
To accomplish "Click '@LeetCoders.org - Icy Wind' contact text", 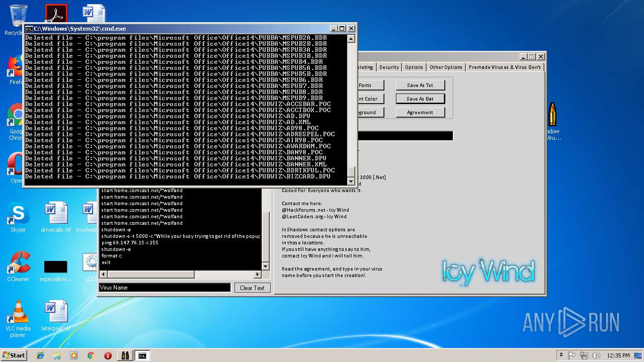I will [x=314, y=217].
